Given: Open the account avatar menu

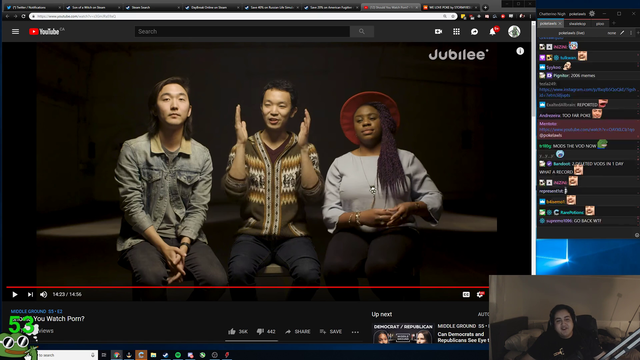Looking at the screenshot, I should pyautogui.click(x=514, y=31).
